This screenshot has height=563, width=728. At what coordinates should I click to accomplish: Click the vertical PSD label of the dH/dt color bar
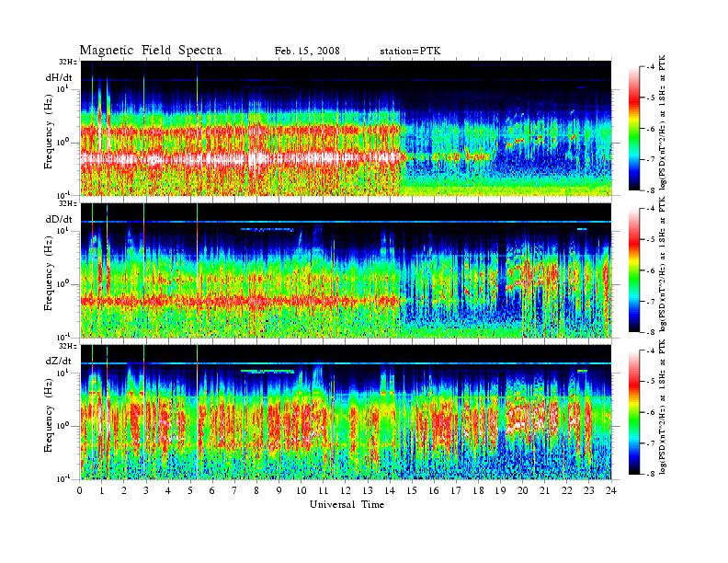tap(663, 122)
